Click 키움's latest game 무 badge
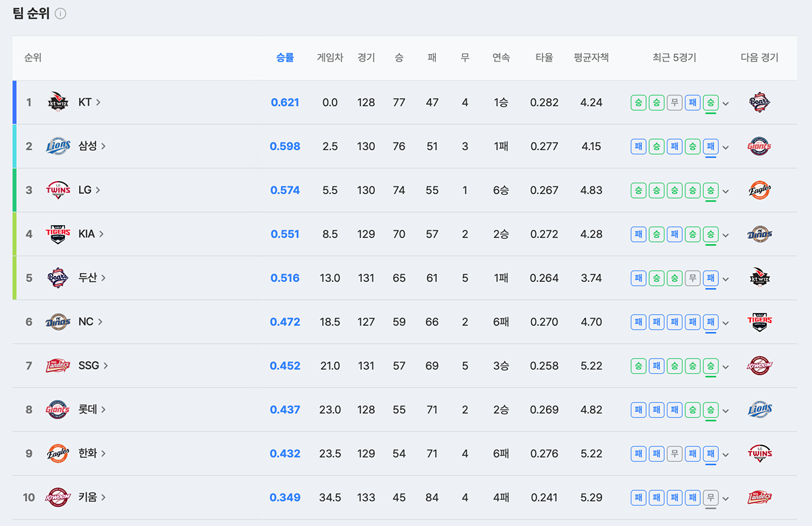 pos(710,498)
